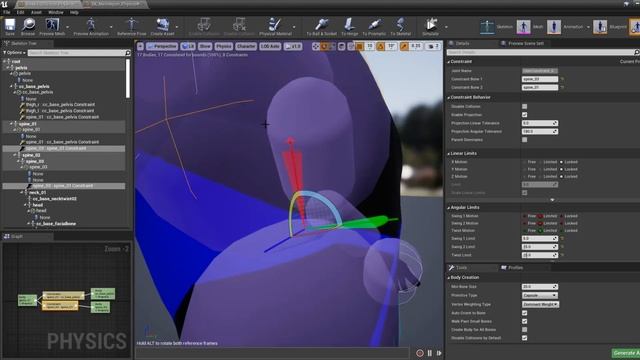
Task: Open Vertex Weighting Type dropdown
Action: point(540,304)
